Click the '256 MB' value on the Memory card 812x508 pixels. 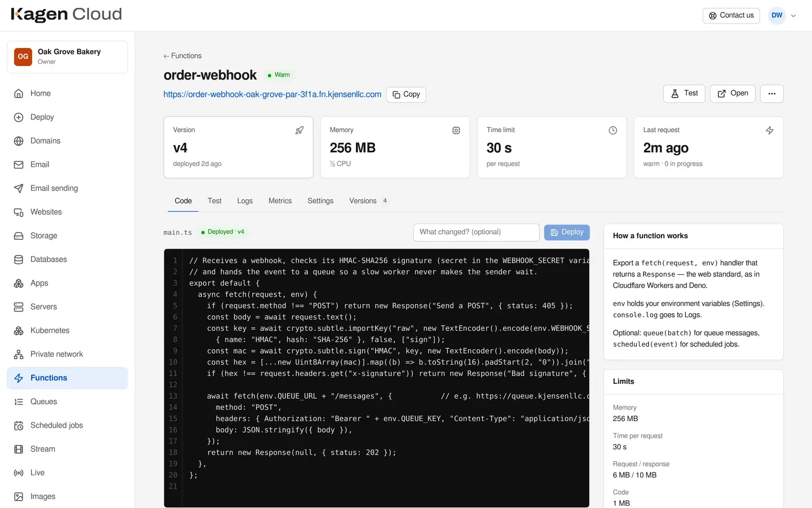(x=352, y=148)
